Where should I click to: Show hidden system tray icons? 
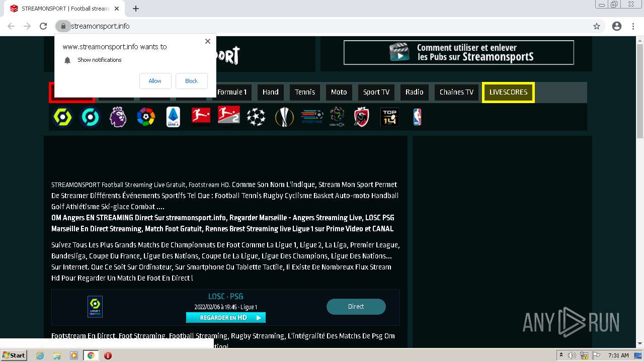(x=561, y=355)
